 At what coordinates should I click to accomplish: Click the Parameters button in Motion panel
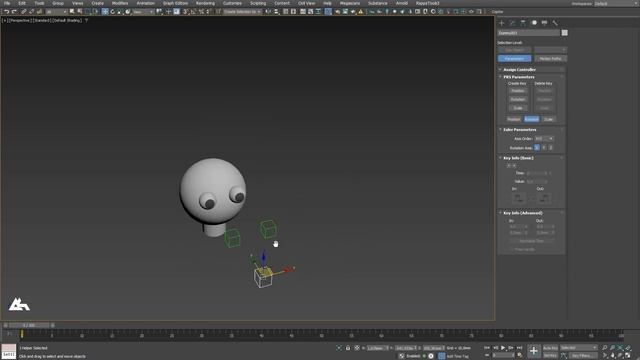[514, 58]
